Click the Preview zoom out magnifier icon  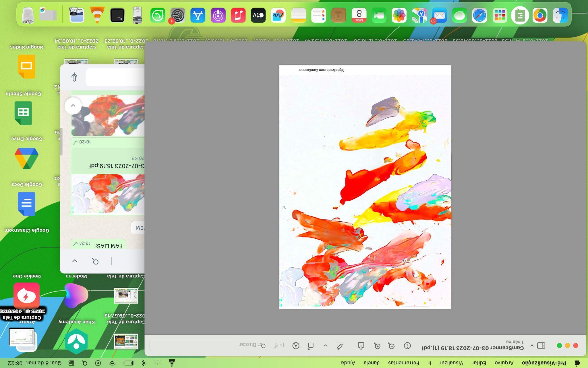(x=391, y=346)
